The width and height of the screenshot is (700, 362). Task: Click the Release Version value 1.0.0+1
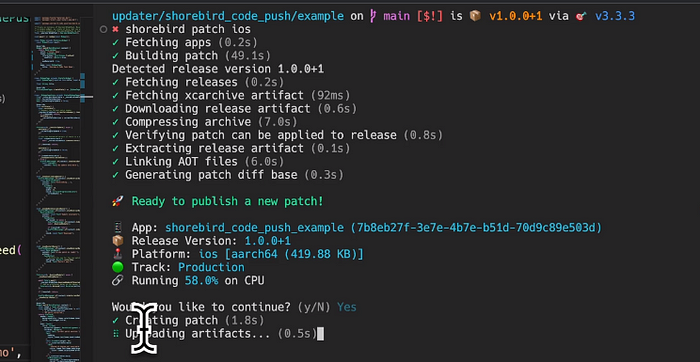click(267, 241)
